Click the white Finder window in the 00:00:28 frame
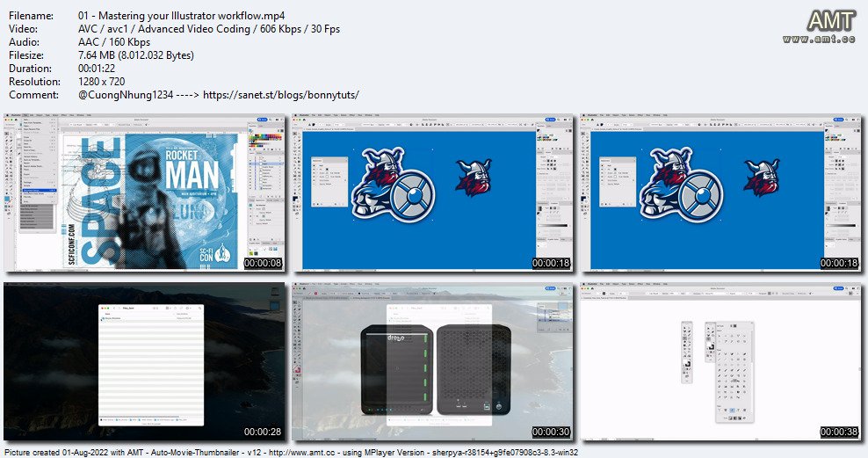The image size is (868, 458). tap(151, 365)
